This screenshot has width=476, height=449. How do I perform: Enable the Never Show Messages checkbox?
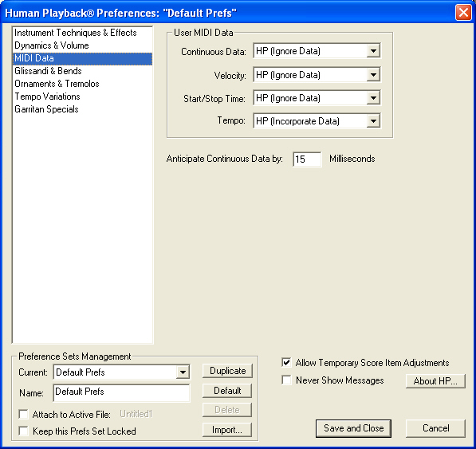click(x=286, y=380)
